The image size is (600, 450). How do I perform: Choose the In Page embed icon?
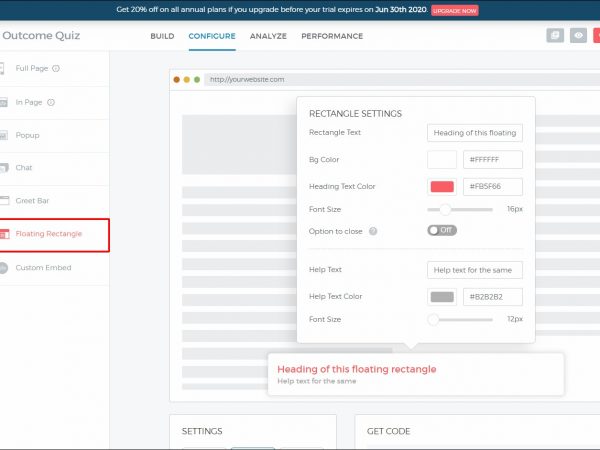pos(5,102)
